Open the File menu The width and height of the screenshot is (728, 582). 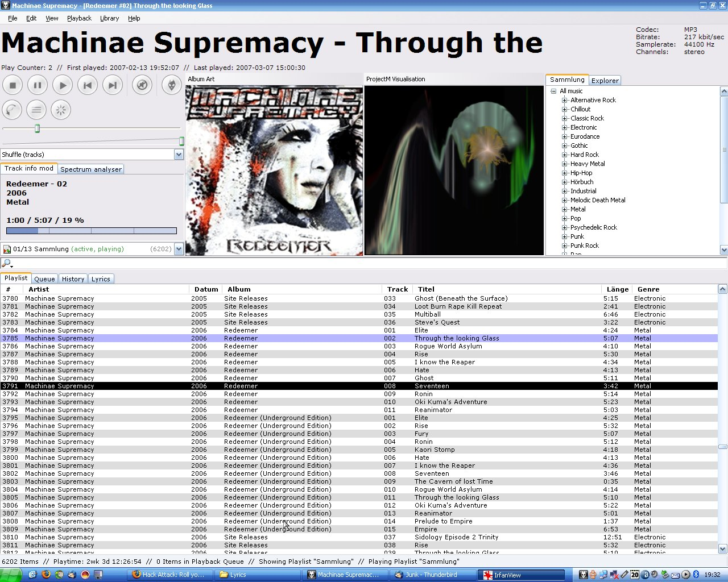(13, 18)
